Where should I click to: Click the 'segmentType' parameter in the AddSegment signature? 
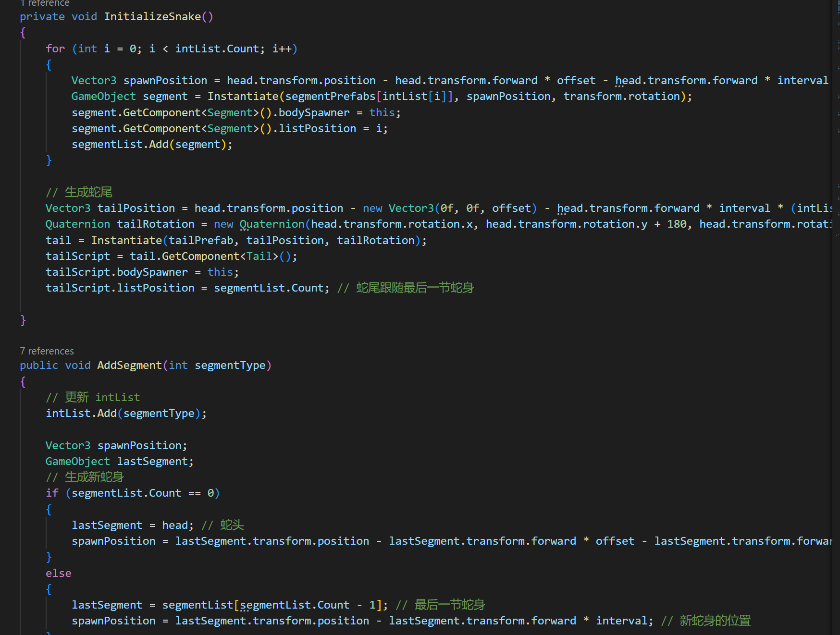[x=230, y=365]
